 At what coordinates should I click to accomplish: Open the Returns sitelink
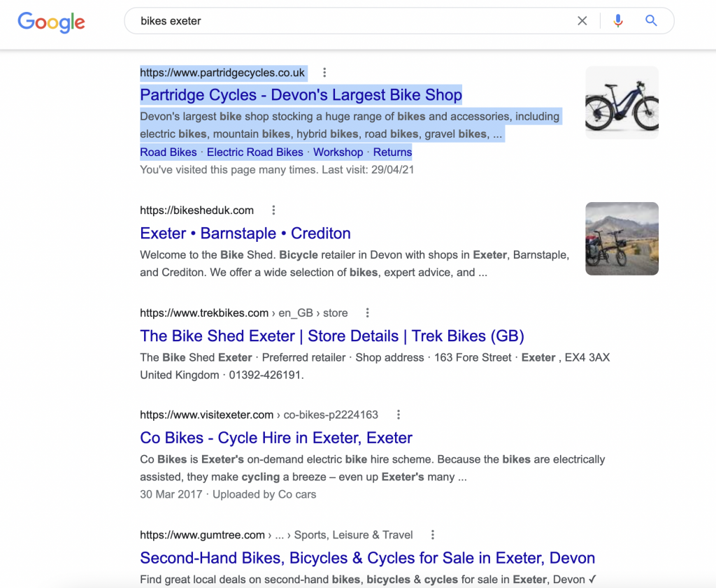[393, 152]
